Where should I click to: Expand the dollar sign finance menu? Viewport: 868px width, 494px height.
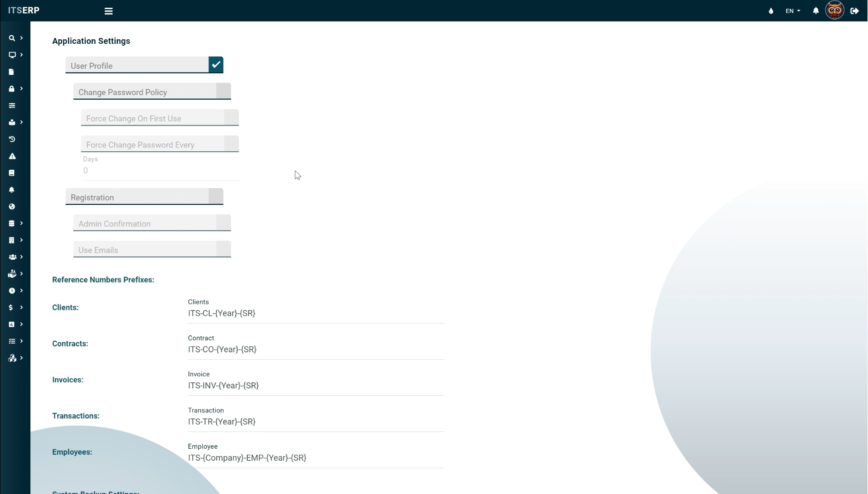click(15, 308)
